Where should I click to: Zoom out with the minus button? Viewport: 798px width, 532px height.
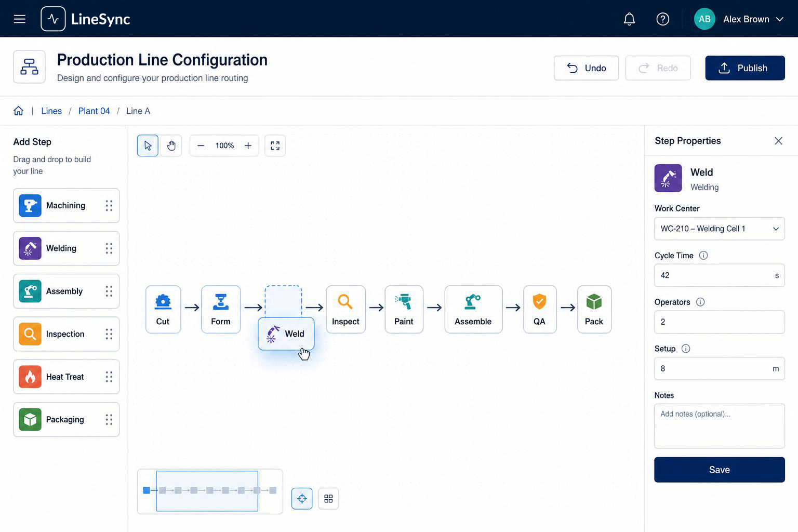[201, 145]
